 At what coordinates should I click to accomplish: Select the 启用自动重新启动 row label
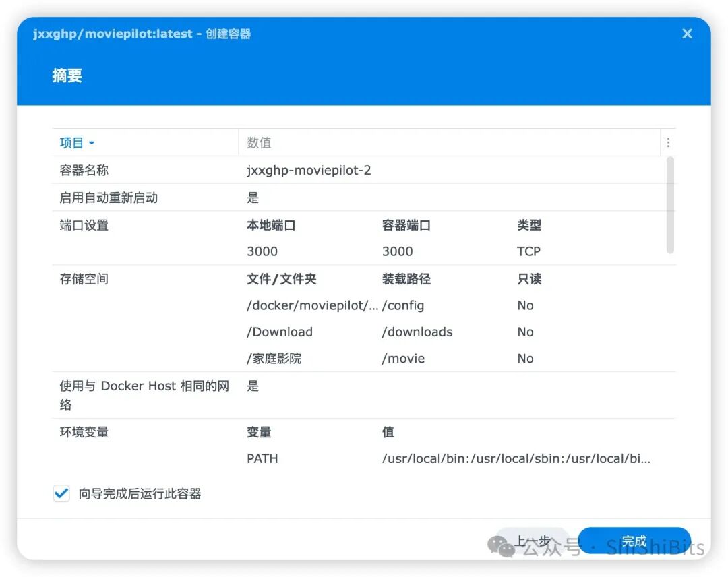109,198
